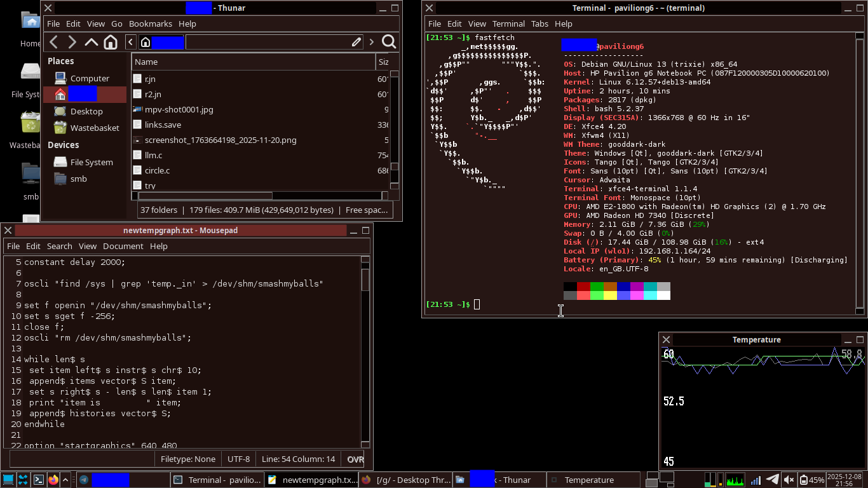This screenshot has height=488, width=868.
Task: Open the Help menu in Mousepad
Action: (x=159, y=246)
